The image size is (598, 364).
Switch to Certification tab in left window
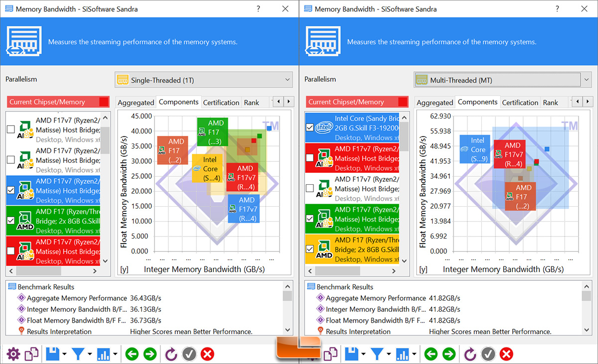[x=221, y=103]
